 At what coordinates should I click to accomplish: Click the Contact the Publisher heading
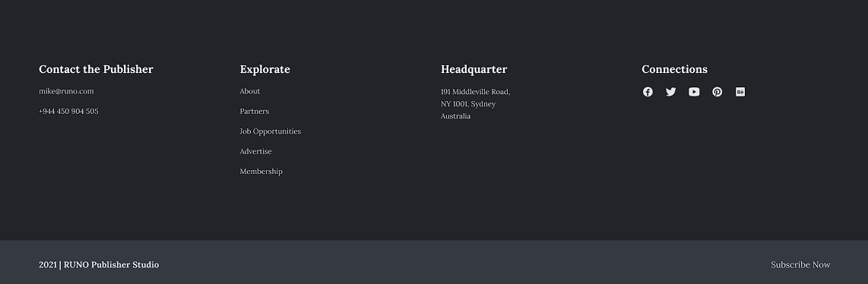(96, 69)
